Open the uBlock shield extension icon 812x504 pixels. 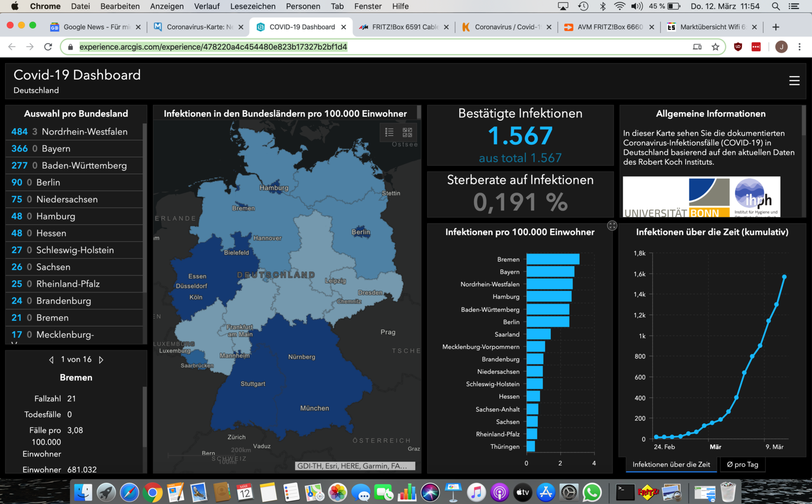pos(738,47)
